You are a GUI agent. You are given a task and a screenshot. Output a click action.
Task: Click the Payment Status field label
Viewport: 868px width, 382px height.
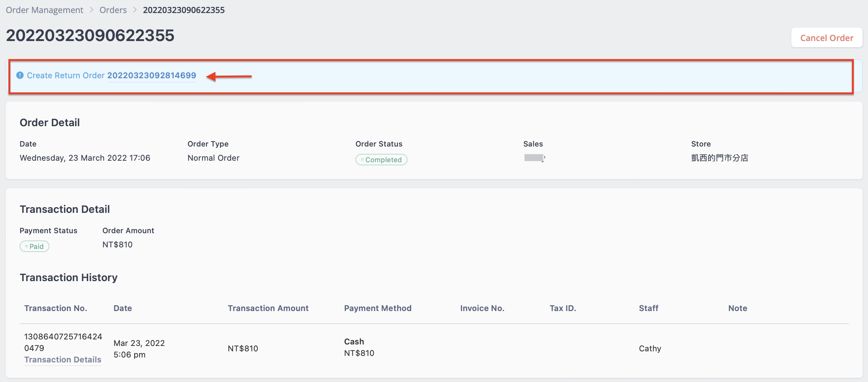pos(48,231)
